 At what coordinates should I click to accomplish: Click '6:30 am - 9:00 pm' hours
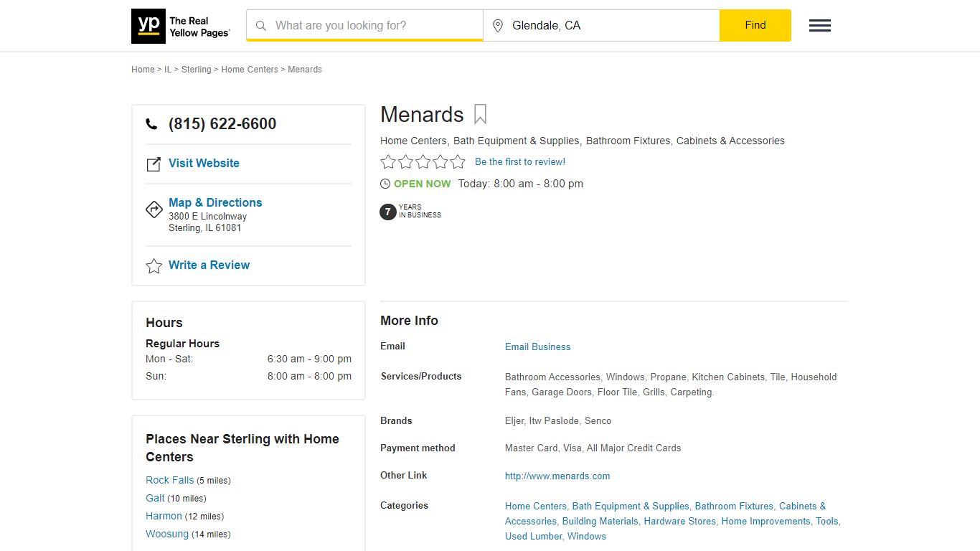(x=309, y=359)
